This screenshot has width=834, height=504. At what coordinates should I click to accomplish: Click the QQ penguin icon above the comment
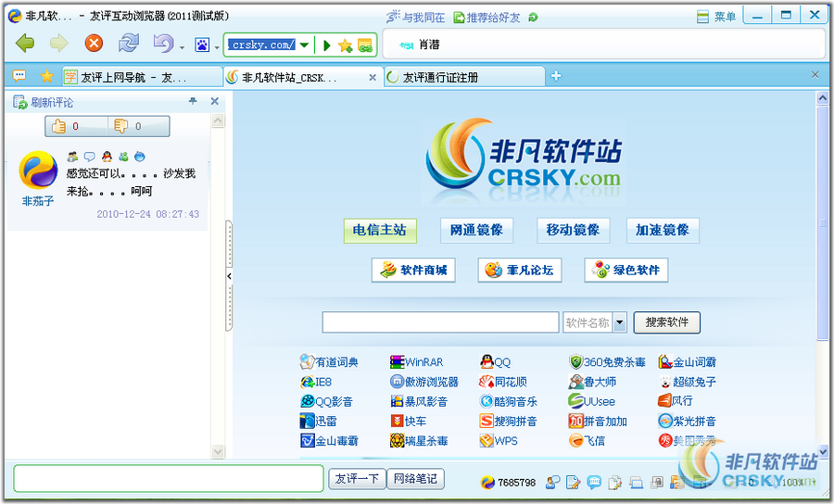[107, 157]
